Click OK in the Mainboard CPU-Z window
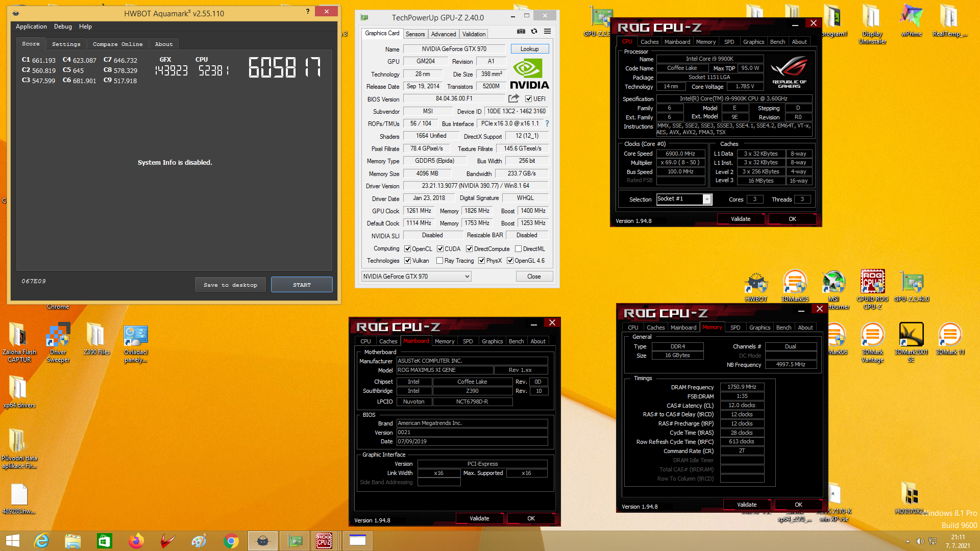 click(x=531, y=518)
